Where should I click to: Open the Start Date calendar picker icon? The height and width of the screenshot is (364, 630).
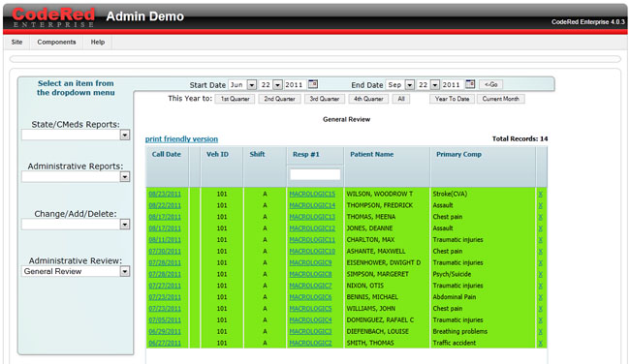(313, 84)
